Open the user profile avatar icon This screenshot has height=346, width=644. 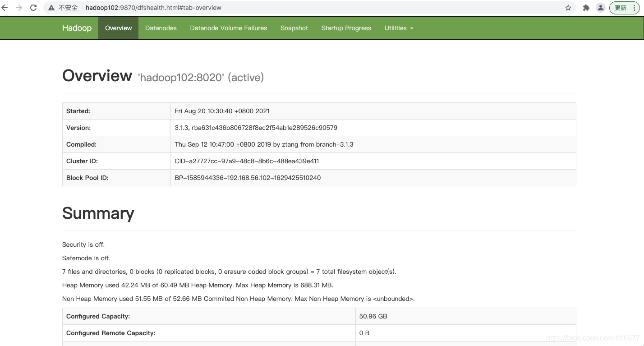[x=600, y=8]
